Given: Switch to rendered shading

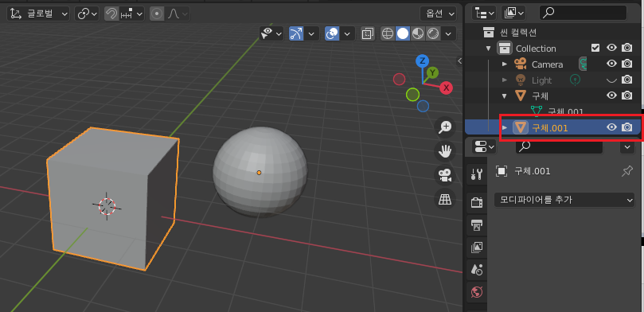Looking at the screenshot, I should (x=432, y=33).
